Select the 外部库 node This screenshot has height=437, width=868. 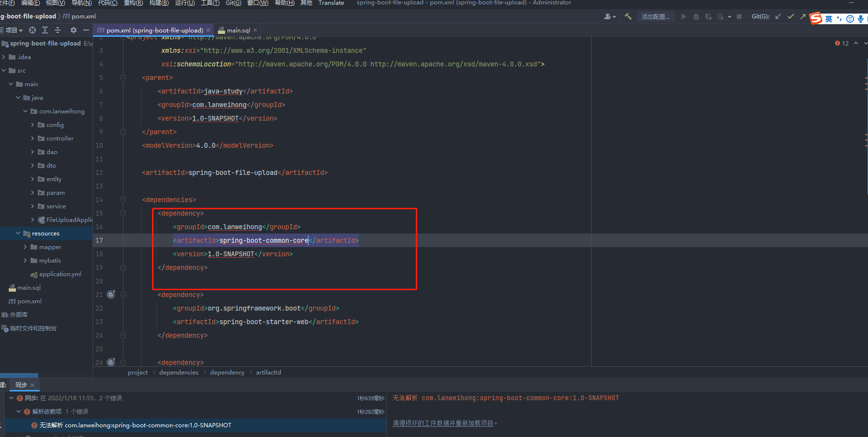tap(19, 314)
